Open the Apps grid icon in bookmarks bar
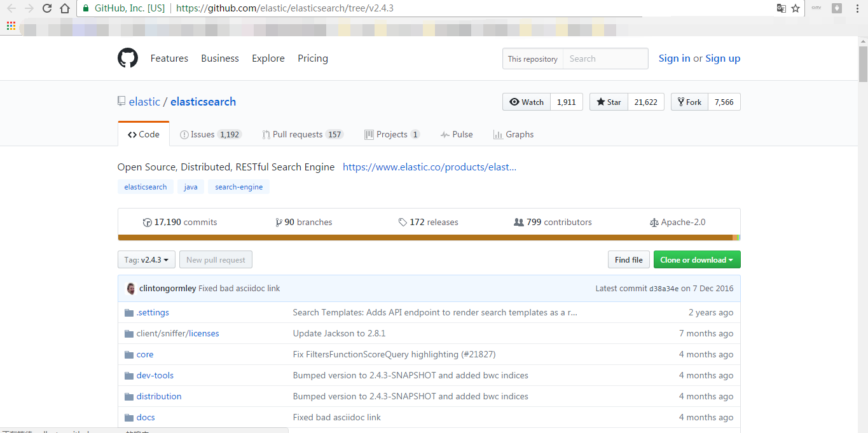 click(11, 26)
